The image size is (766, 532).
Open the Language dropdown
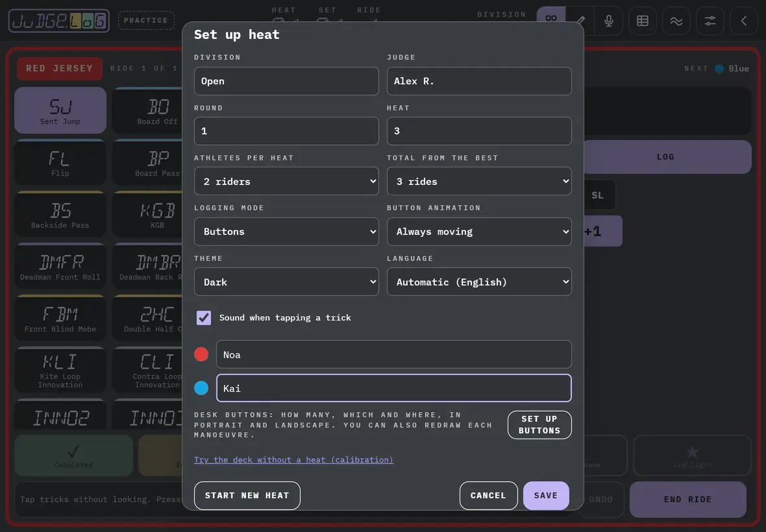click(479, 282)
